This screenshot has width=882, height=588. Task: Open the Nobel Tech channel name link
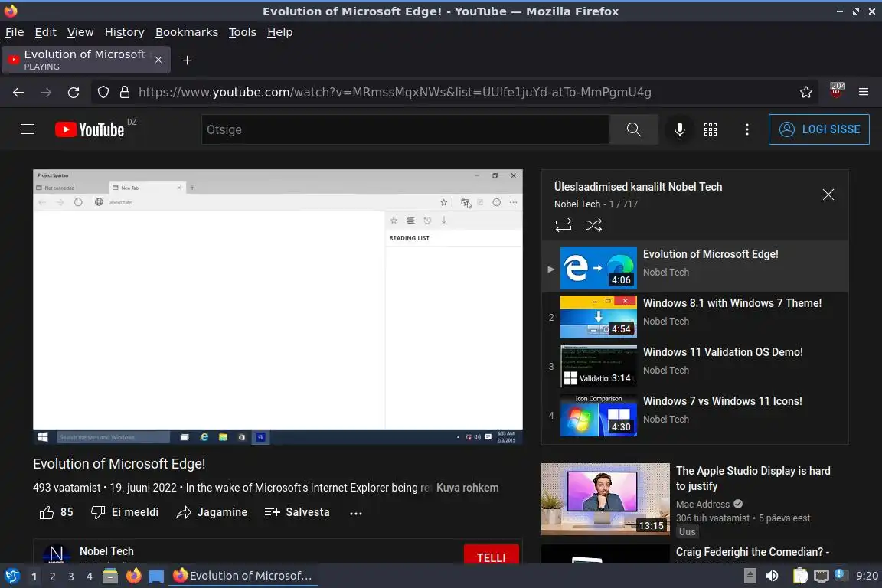pos(107,551)
